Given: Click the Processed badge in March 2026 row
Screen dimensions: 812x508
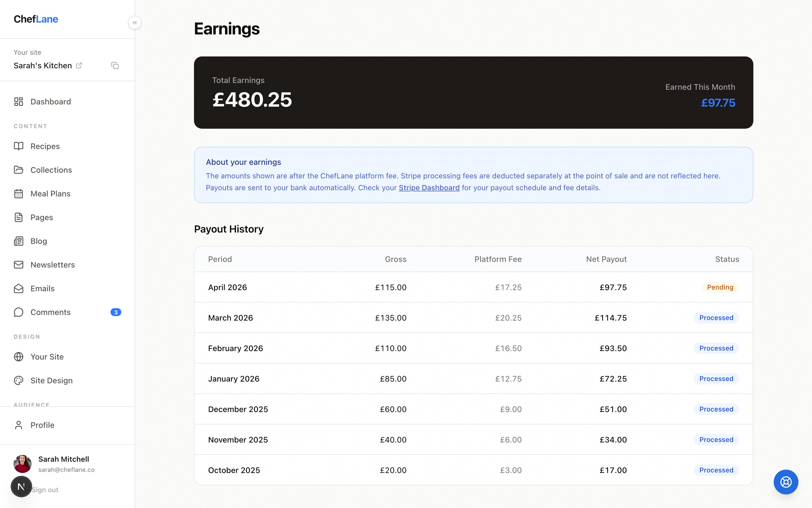Looking at the screenshot, I should (x=716, y=318).
